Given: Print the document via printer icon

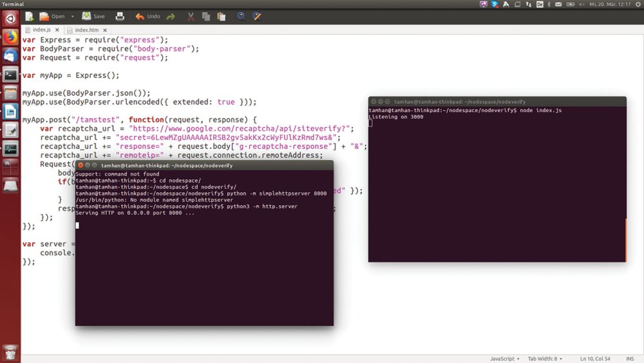Looking at the screenshot, I should tap(120, 17).
